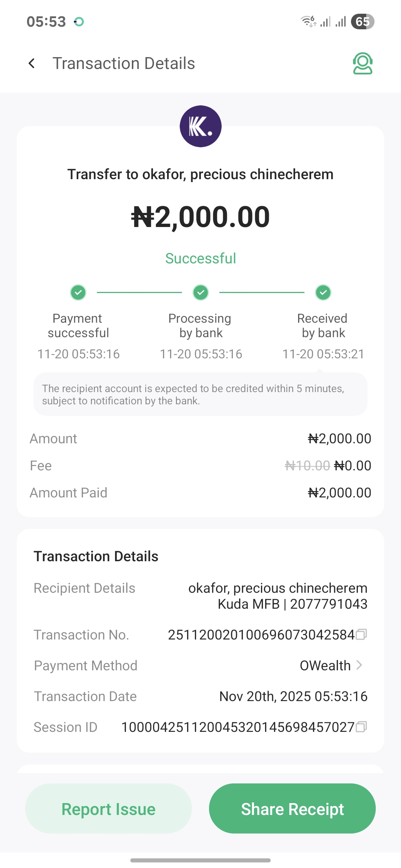This screenshot has width=401, height=868.
Task: Copy the Session ID using copy icon
Action: 361,727
